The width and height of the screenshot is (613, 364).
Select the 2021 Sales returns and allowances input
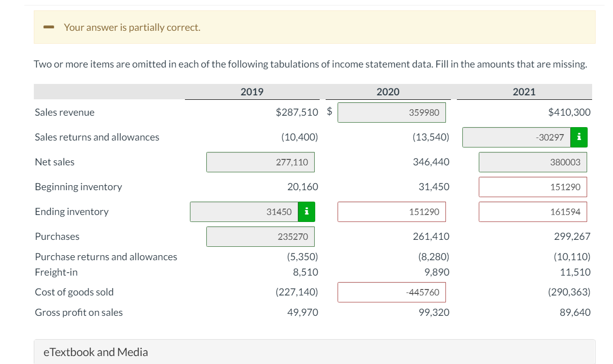517,137
